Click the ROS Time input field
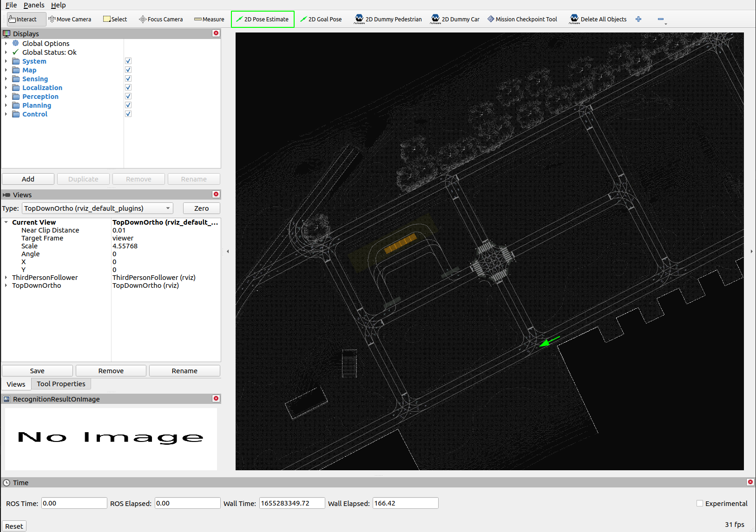 click(74, 503)
